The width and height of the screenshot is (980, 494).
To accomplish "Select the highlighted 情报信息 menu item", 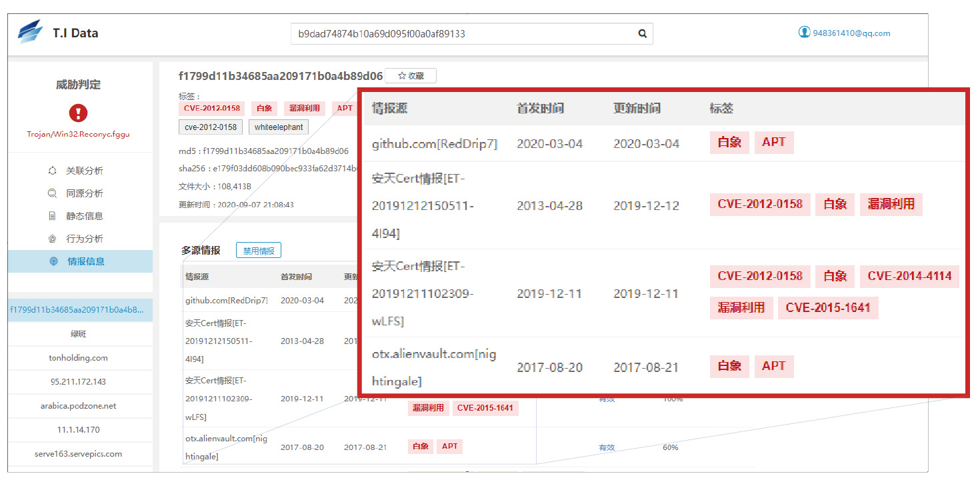I will (80, 261).
